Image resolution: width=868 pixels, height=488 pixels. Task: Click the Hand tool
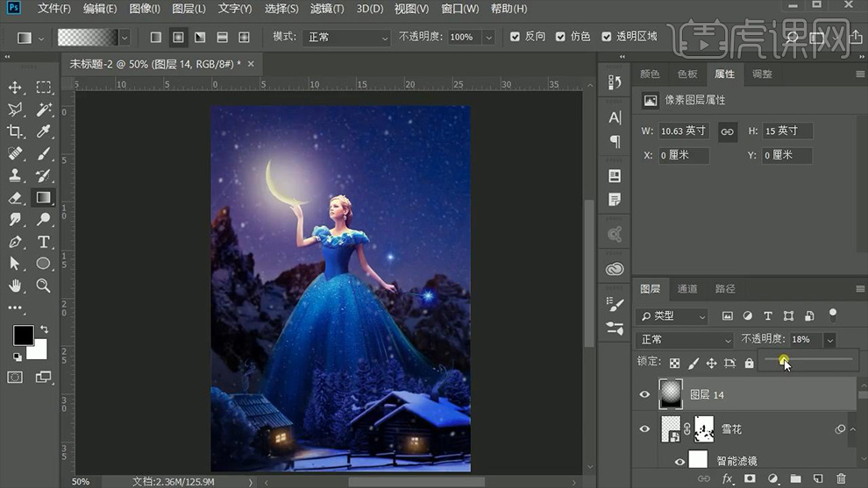(15, 286)
